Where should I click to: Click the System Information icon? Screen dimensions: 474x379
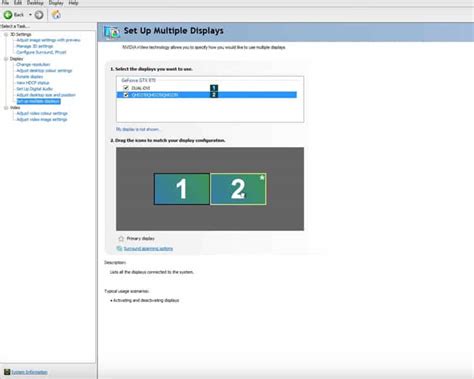click(x=7, y=372)
